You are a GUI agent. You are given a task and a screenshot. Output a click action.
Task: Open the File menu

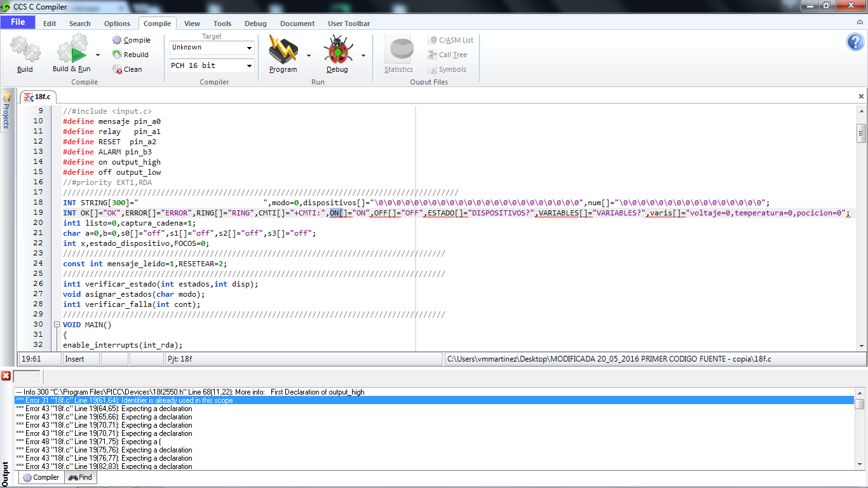18,22
